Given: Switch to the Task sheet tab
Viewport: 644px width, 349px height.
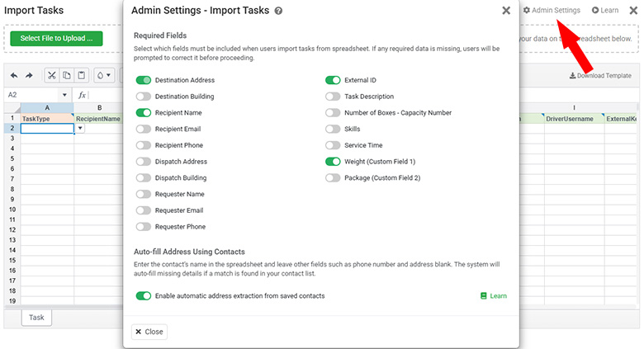Looking at the screenshot, I should click(x=36, y=317).
